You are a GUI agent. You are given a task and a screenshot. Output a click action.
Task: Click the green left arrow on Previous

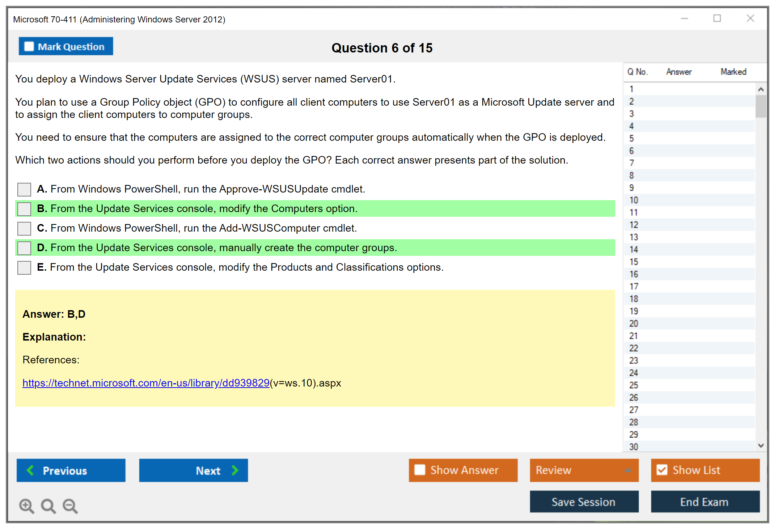click(31, 470)
